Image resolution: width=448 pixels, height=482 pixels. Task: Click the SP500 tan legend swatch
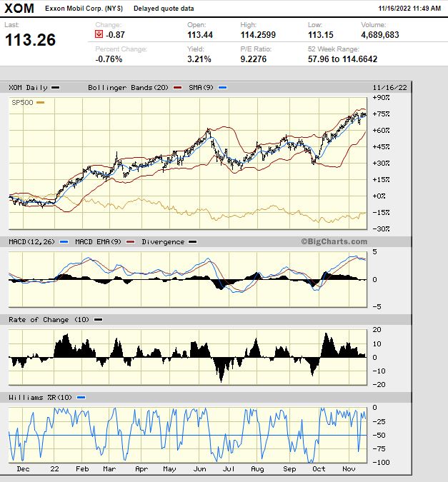click(40, 102)
